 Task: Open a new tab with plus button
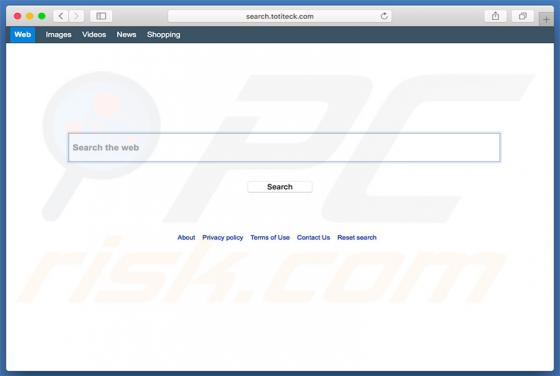click(x=546, y=19)
